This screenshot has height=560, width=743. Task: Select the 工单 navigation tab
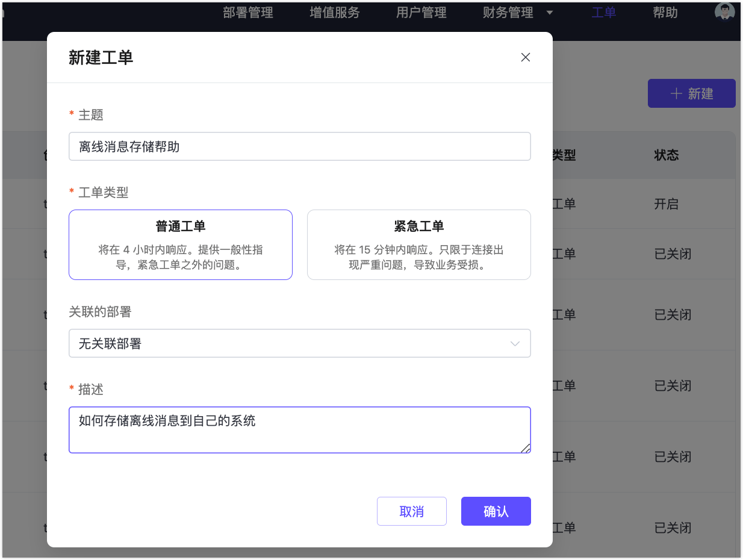[x=603, y=13]
